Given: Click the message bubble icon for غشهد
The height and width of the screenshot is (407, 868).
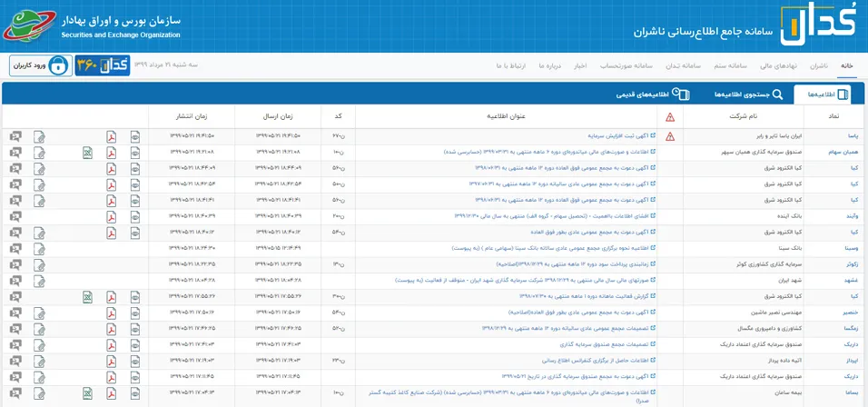Looking at the screenshot, I should 15,282.
